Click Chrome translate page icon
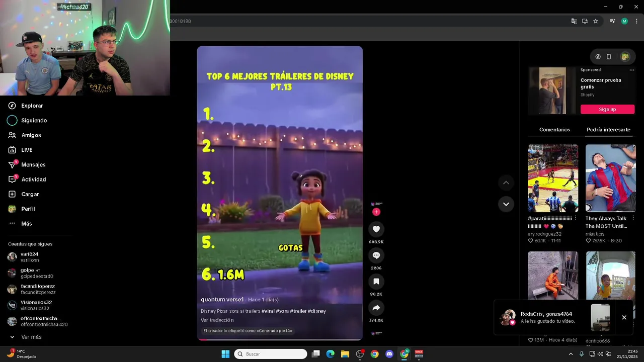644x362 pixels. coord(574,21)
